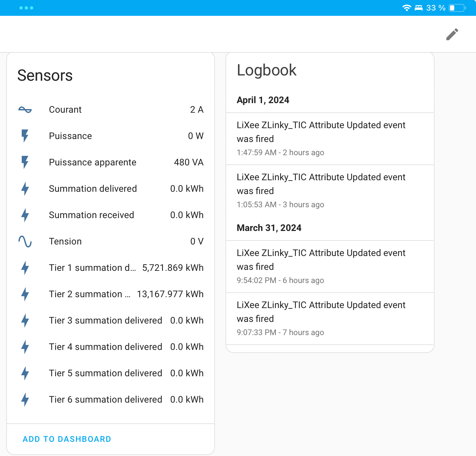Open the Summation received sensor details
Viewport: 476px width, 456px height.
[111, 215]
